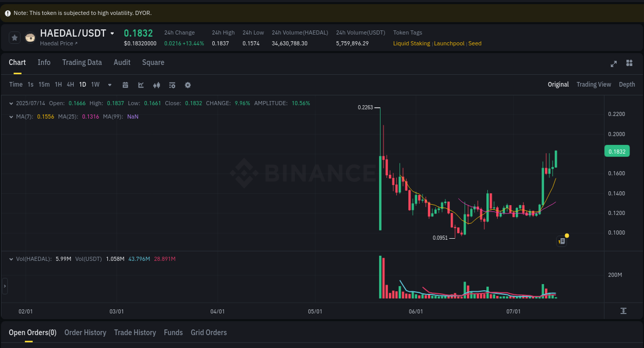Screen dimensions: 644x348
Task: Select the 1W timeframe option
Action: (95, 85)
